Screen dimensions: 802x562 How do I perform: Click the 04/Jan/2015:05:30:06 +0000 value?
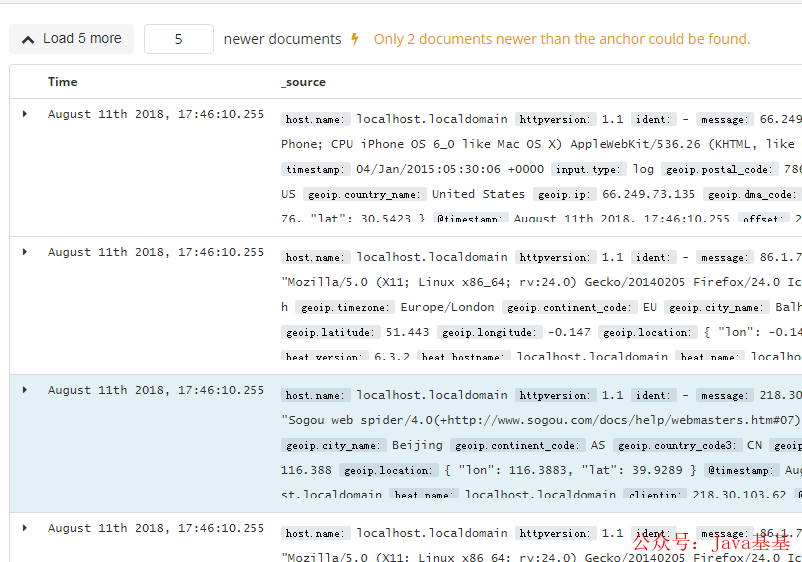[450, 169]
